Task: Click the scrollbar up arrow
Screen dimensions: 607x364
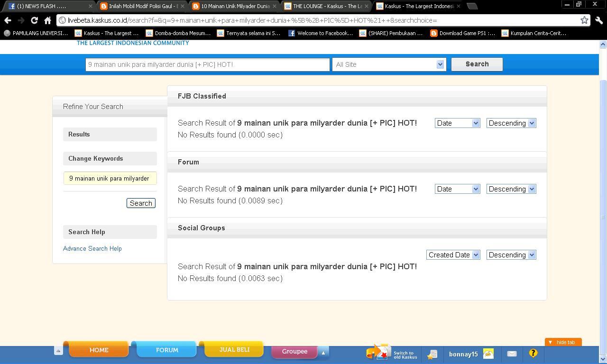Action: point(603,44)
